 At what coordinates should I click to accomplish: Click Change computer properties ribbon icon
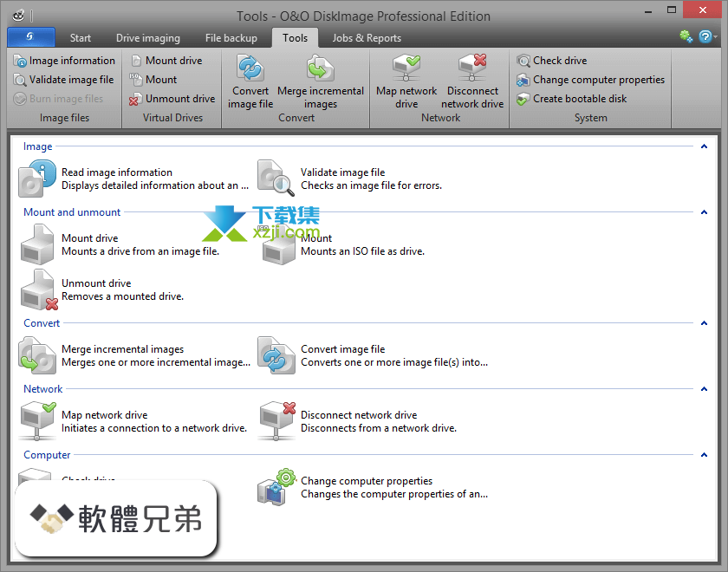(523, 80)
